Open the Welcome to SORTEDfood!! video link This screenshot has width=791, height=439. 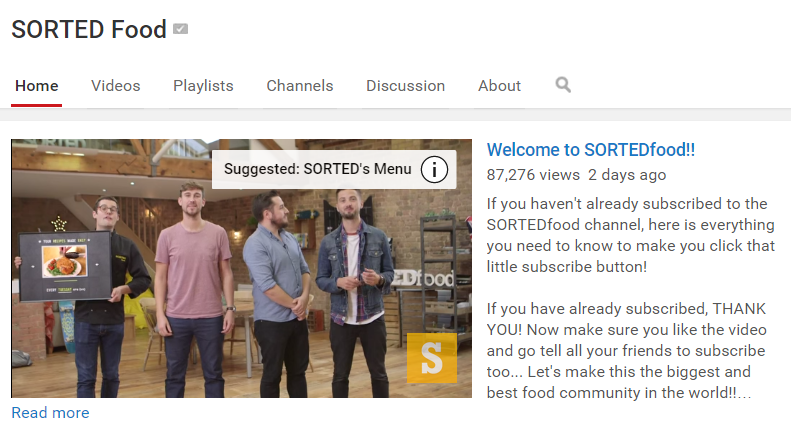point(591,150)
